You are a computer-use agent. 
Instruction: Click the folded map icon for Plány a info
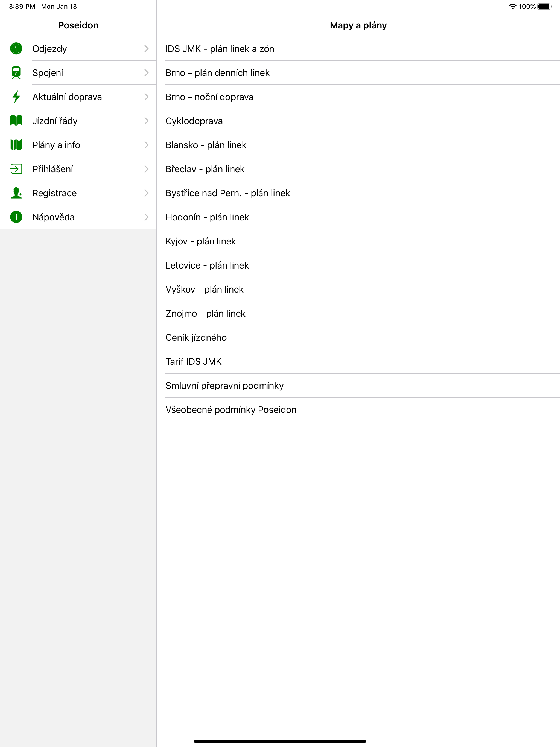pos(16,145)
